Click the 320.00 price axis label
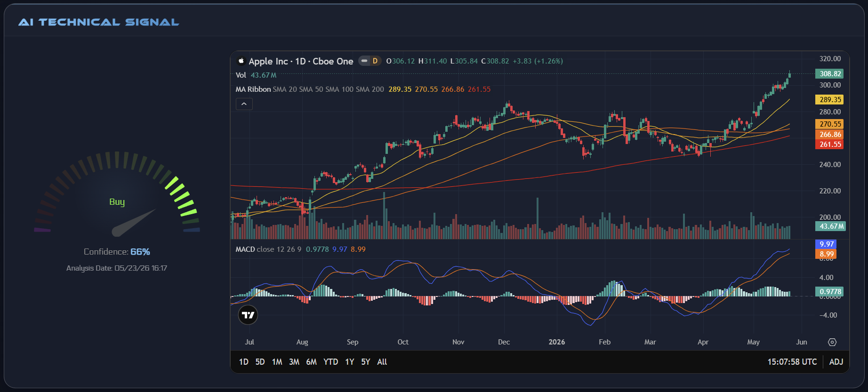This screenshot has height=392, width=868. tap(830, 59)
